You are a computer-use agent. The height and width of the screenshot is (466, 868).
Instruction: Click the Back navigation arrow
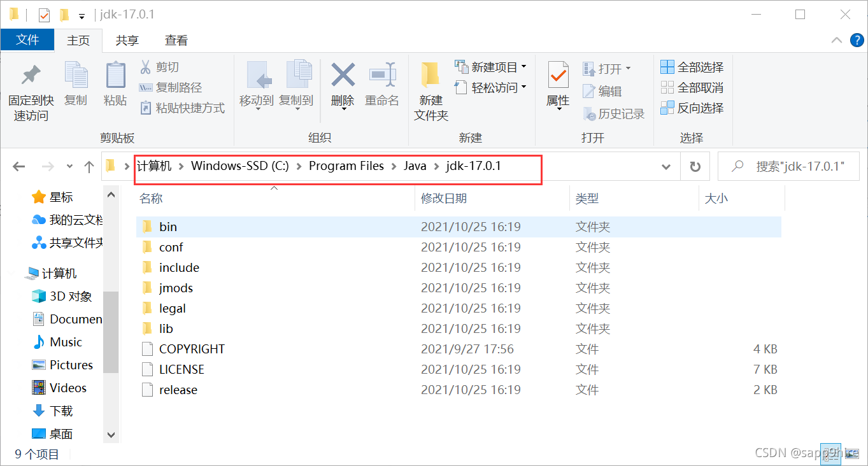pyautogui.click(x=19, y=167)
